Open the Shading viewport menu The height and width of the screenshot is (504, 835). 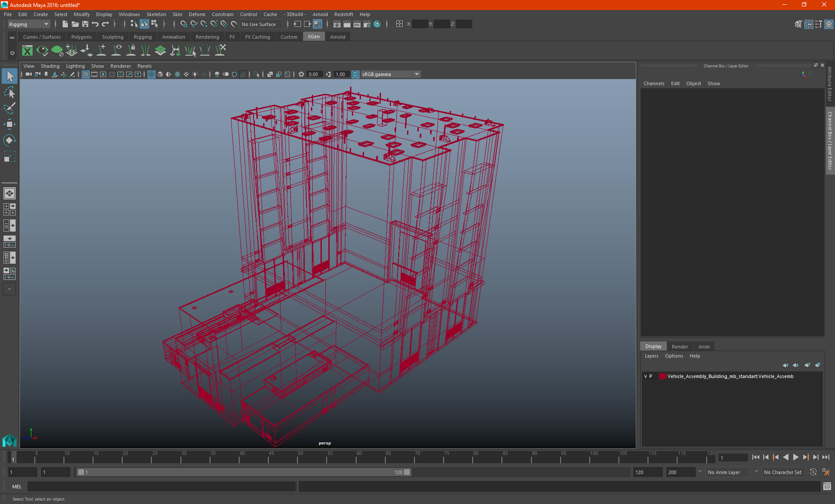[50, 66]
